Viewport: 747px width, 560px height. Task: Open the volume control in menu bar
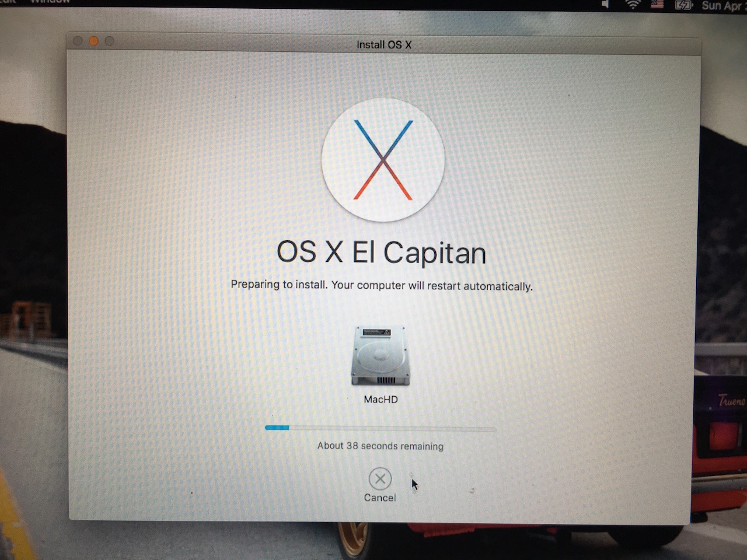point(606,4)
